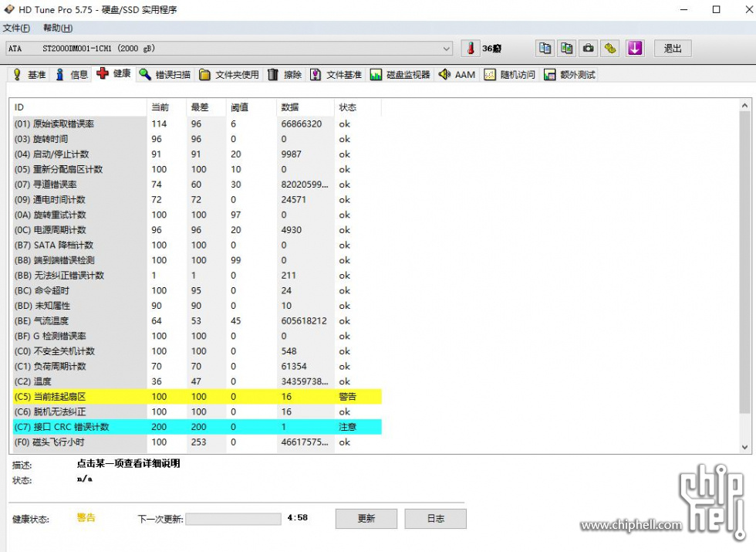This screenshot has width=756, height=552.
Task: Select the (B8) 端到端错误检测 row
Action: [x=196, y=260]
